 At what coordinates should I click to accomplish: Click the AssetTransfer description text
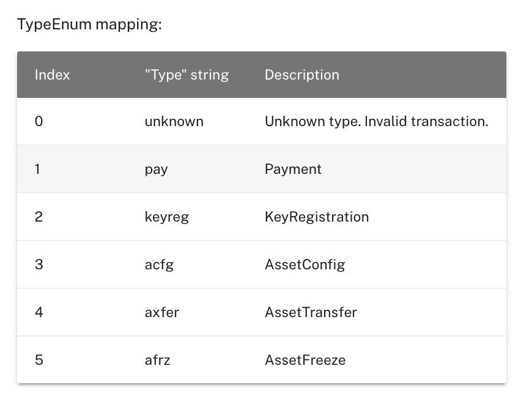[311, 312]
